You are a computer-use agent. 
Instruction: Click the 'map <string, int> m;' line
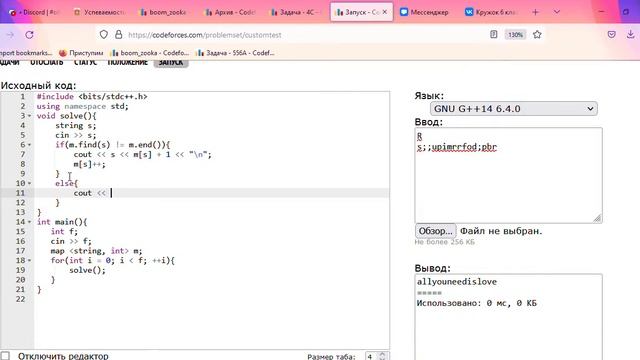96,251
